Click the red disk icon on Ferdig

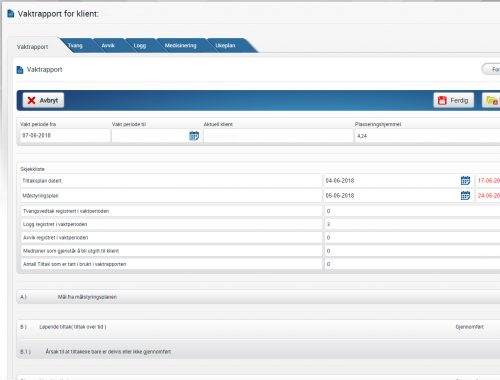(x=442, y=100)
